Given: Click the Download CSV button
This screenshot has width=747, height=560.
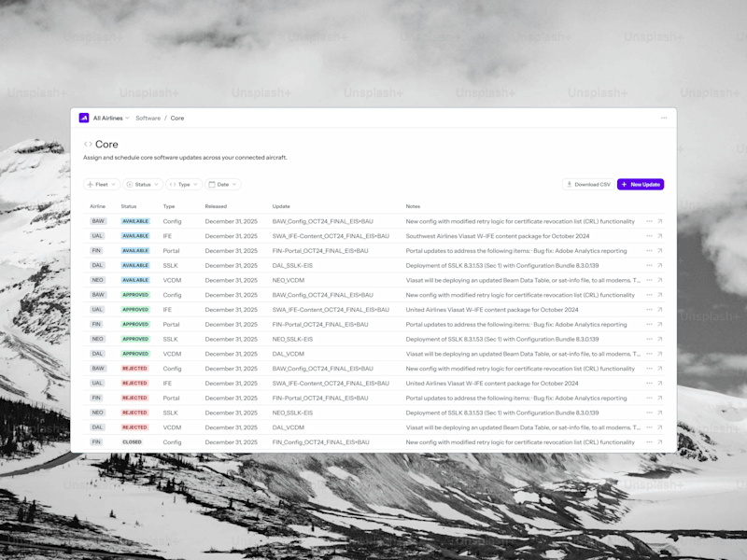Looking at the screenshot, I should coord(588,184).
